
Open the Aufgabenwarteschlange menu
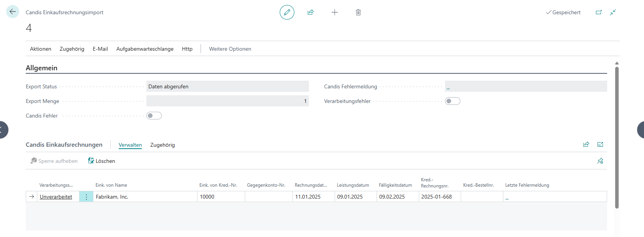145,49
